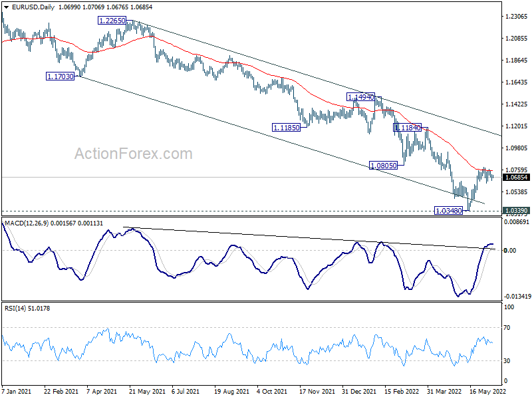Select the current price tag 1.06854
This screenshot has width=532, height=399.
point(516,178)
